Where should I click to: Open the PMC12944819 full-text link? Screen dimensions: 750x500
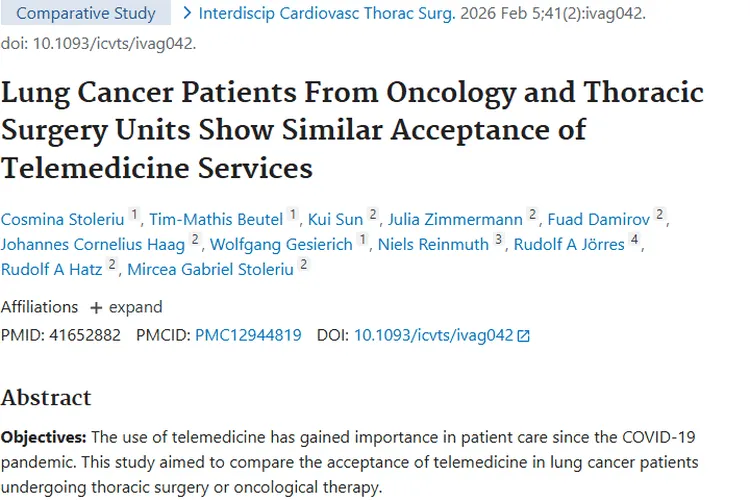click(x=248, y=336)
